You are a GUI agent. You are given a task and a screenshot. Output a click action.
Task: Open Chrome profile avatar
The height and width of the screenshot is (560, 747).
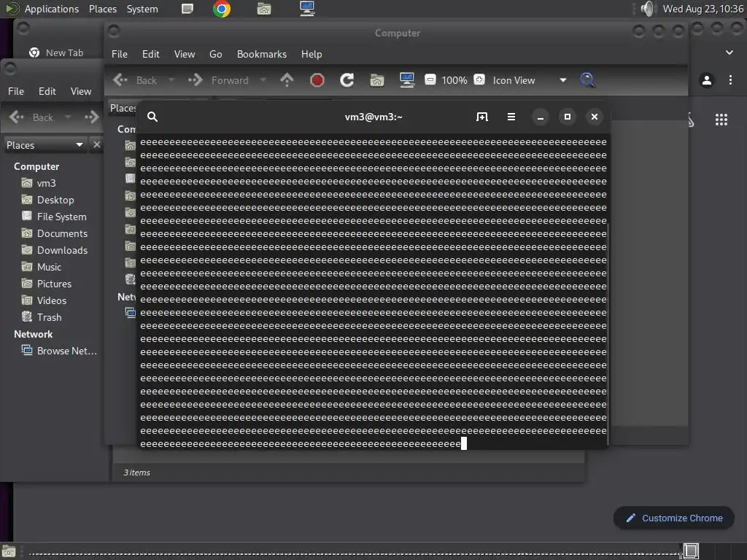coord(707,80)
